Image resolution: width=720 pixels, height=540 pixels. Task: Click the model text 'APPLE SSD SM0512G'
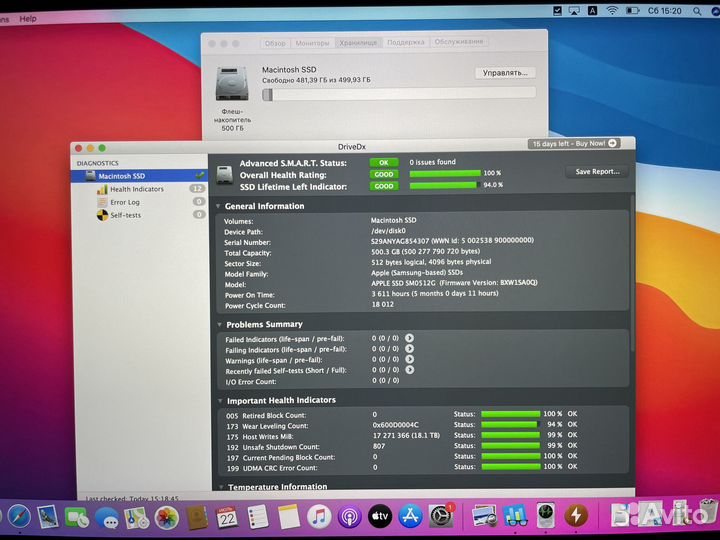[403, 283]
